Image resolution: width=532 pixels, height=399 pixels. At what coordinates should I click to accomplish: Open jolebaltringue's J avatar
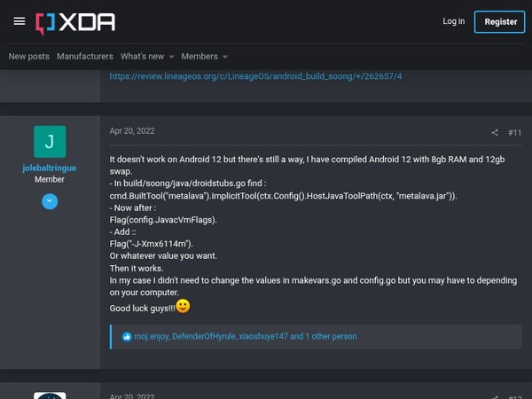click(50, 142)
